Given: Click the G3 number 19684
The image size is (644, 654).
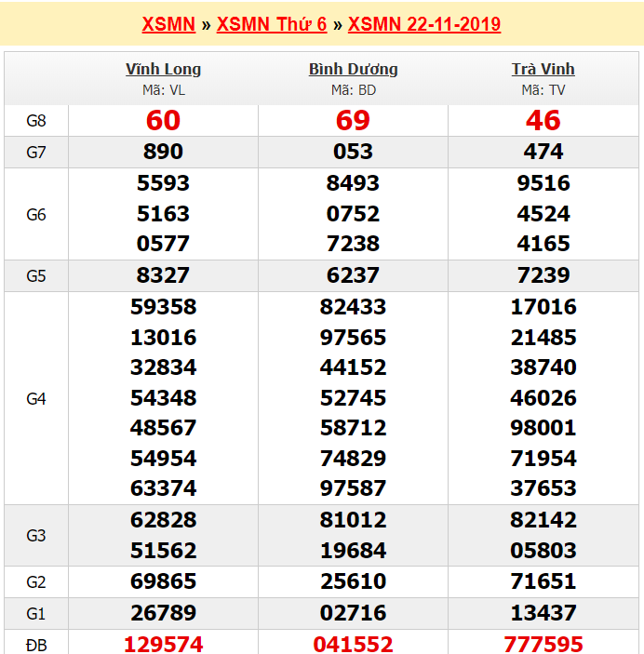Looking at the screenshot, I should click(353, 551).
